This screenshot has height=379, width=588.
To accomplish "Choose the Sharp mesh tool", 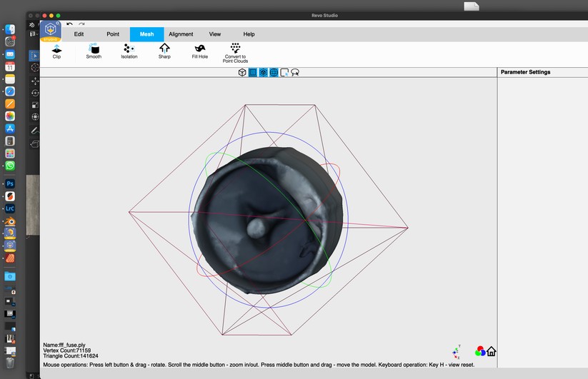I will [x=164, y=49].
